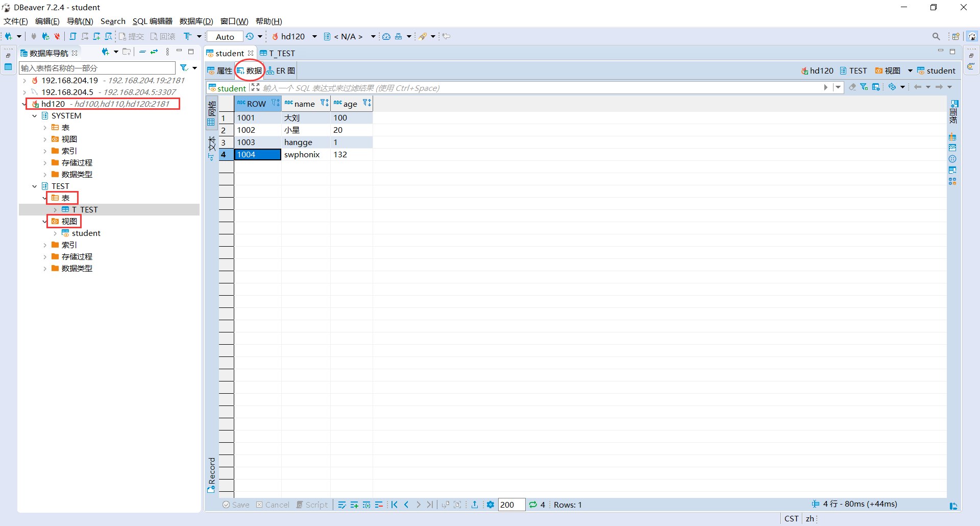Collapse the SYSTEM schema node
The width and height of the screenshot is (980, 526).
tap(34, 115)
